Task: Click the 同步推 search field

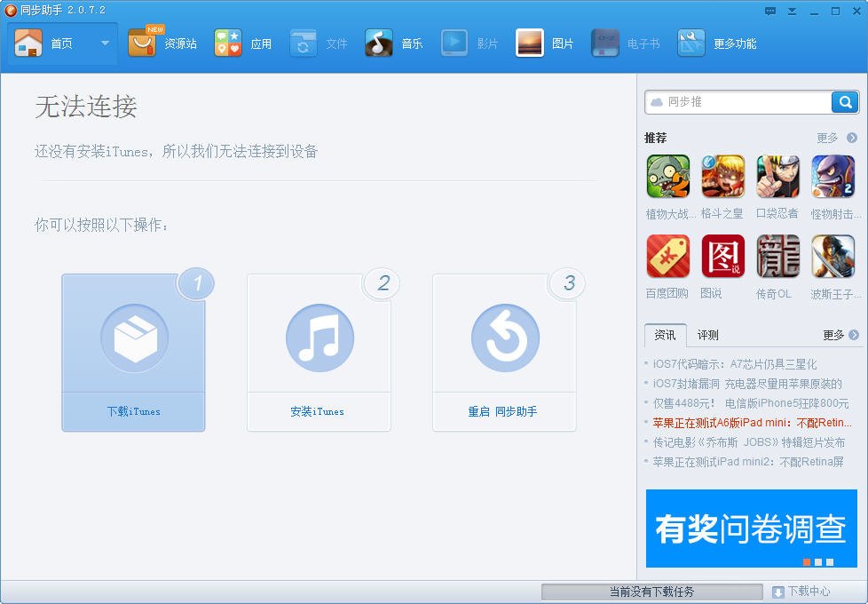Action: point(738,102)
